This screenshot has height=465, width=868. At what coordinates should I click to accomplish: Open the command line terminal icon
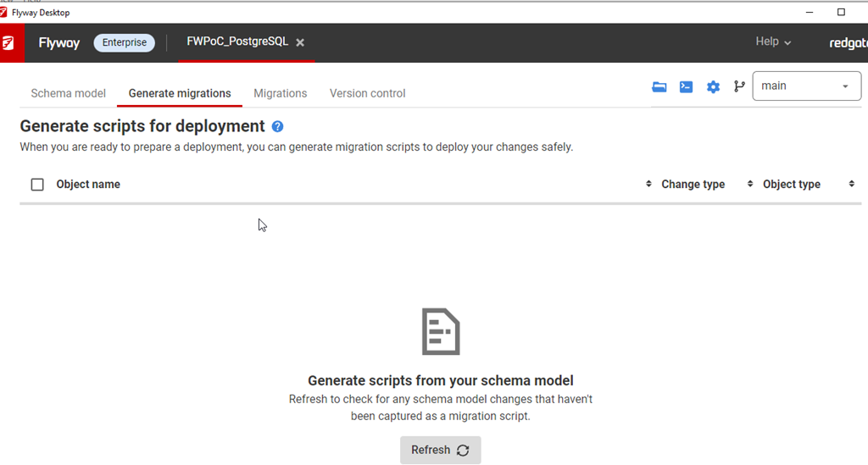coord(686,86)
